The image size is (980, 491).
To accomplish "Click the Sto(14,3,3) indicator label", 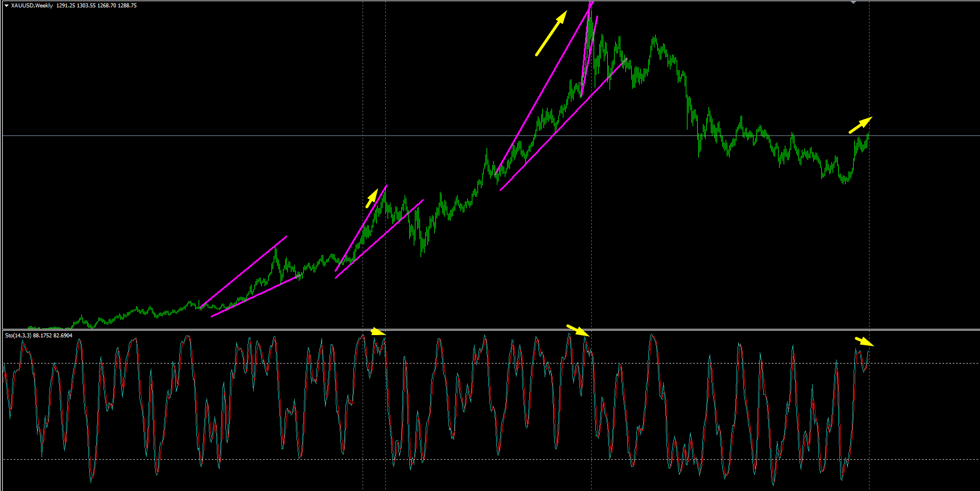I will [18, 336].
